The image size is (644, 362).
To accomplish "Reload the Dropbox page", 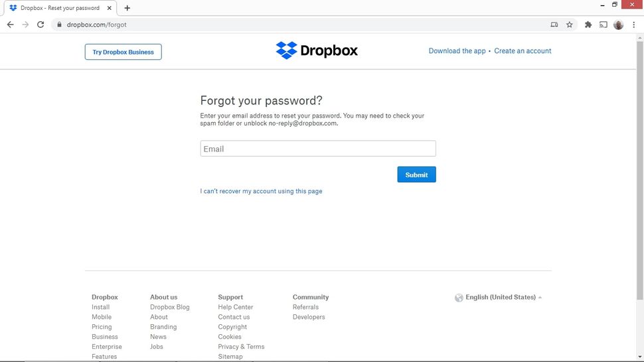I will (40, 25).
